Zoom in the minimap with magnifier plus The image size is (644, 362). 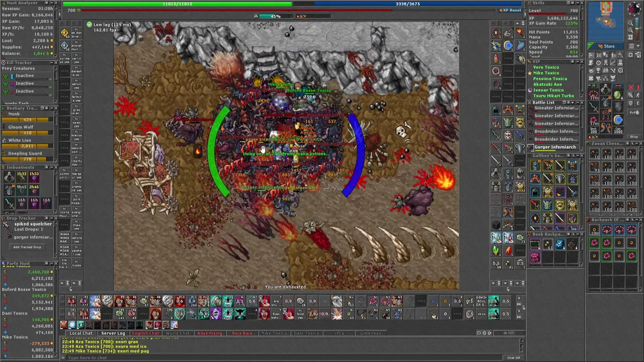click(630, 30)
